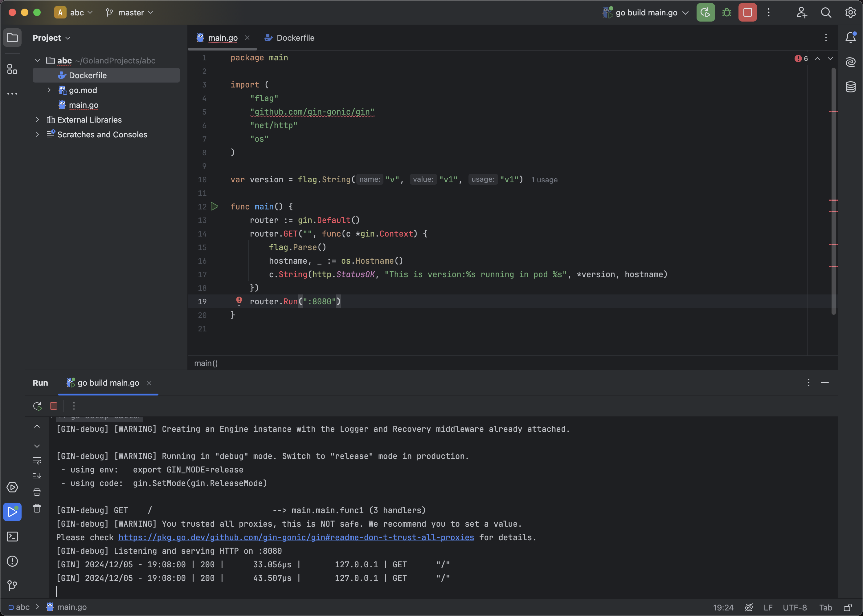Minimize the Run panel
Viewport: 863px width, 616px height.
tap(825, 383)
